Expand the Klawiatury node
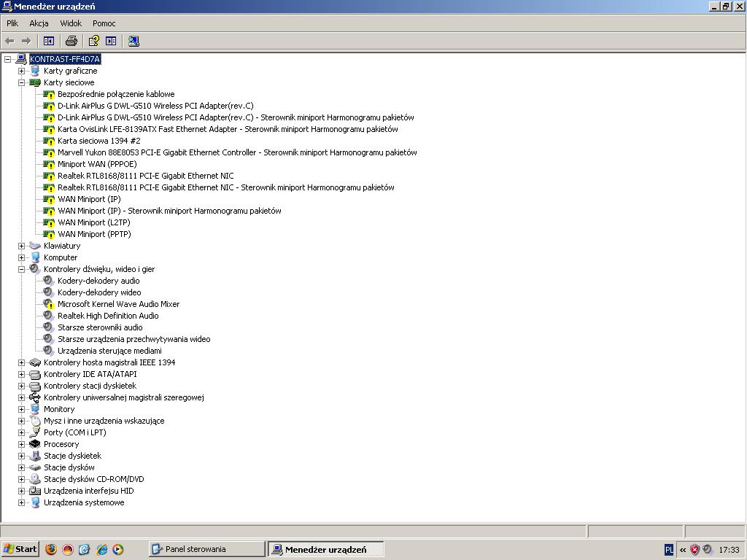The width and height of the screenshot is (747, 560). [x=21, y=246]
